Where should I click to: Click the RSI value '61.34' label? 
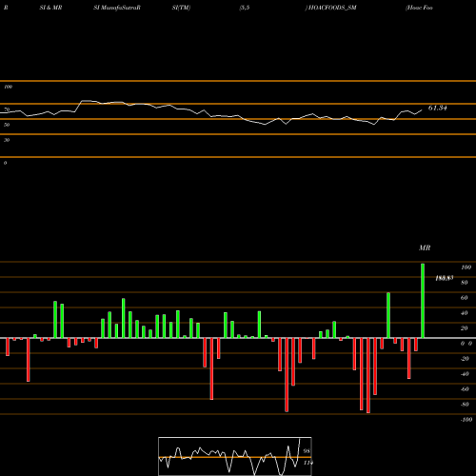(438, 108)
